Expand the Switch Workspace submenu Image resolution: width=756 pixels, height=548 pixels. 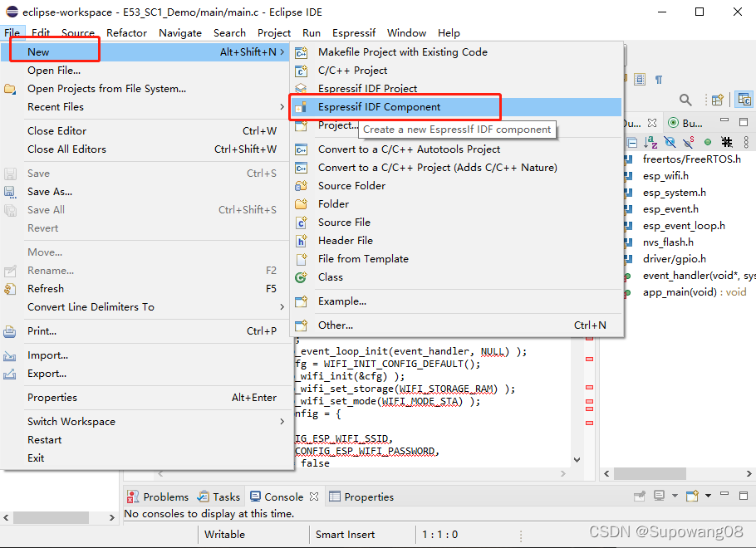coord(145,422)
